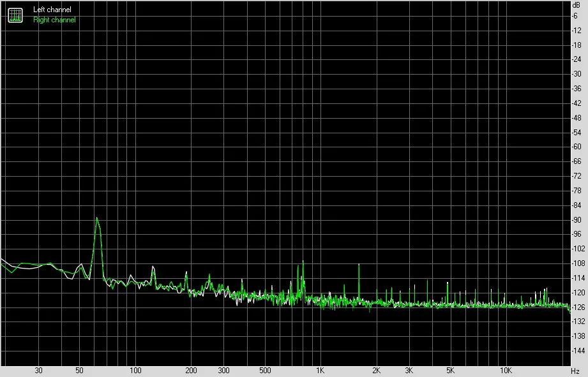The image size is (588, 377).
Task: Click the '50' frequency axis label
Action: click(x=79, y=371)
